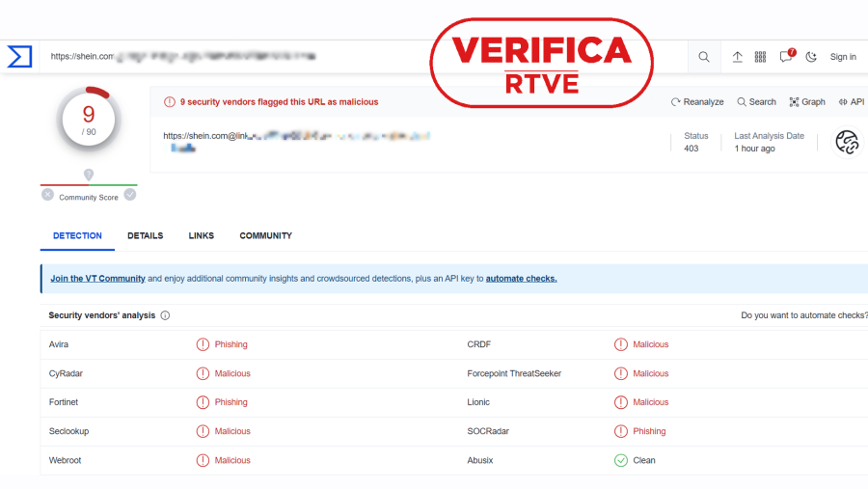Click the VirusTotal logo icon

(x=19, y=57)
